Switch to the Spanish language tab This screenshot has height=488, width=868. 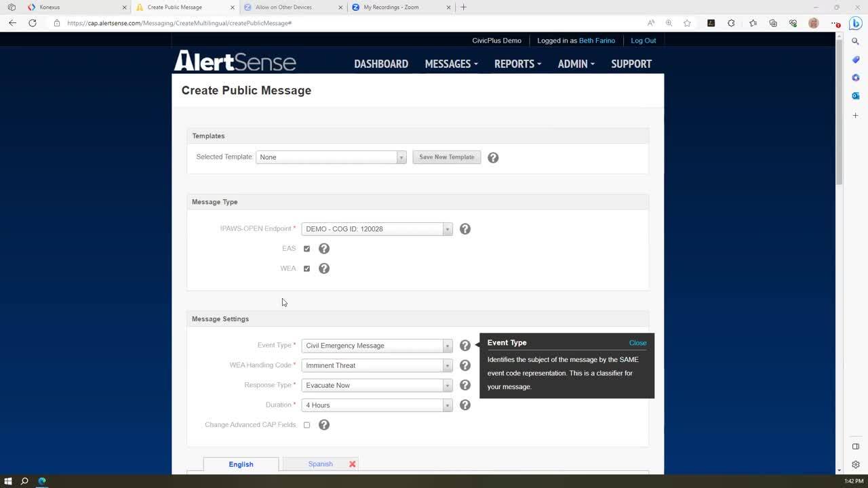pyautogui.click(x=320, y=464)
